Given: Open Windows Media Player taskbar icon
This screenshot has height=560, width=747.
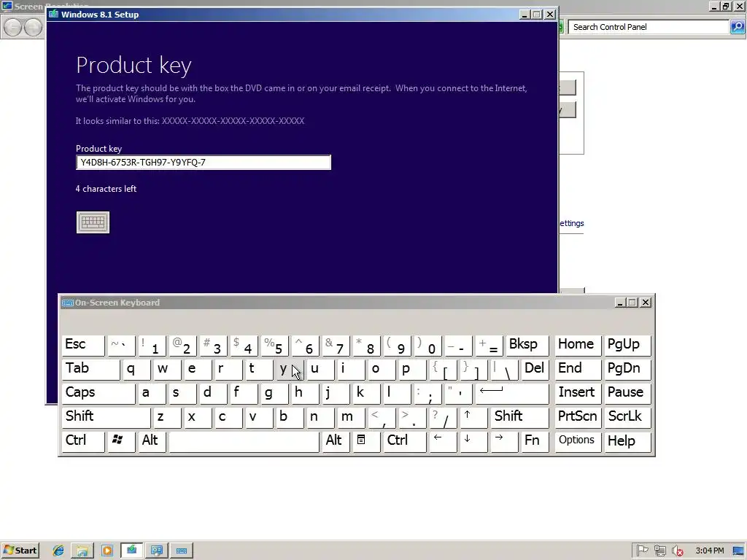Looking at the screenshot, I should 107,551.
